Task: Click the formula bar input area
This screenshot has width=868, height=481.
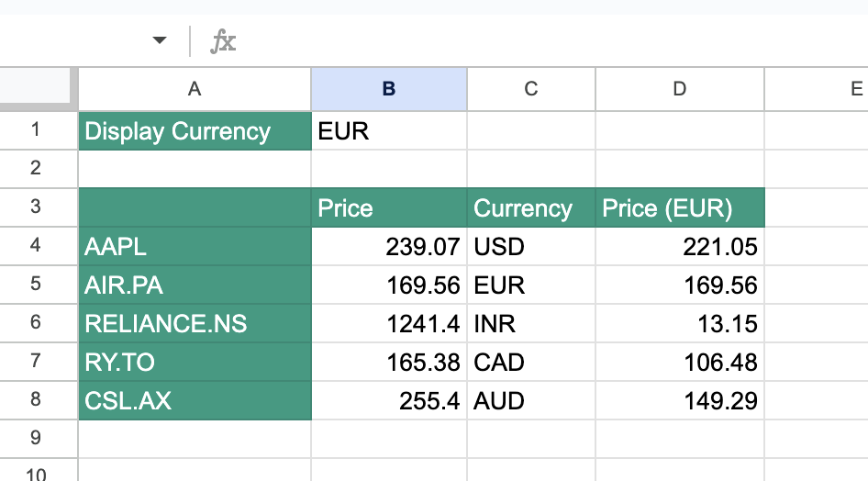Action: tap(553, 41)
